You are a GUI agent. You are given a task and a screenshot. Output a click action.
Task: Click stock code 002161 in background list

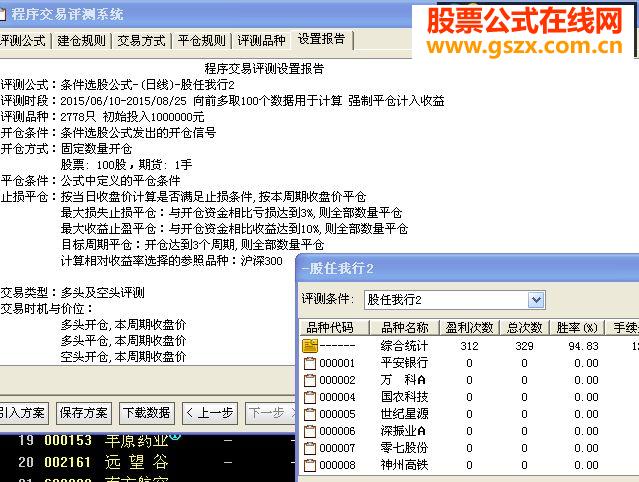[68, 462]
